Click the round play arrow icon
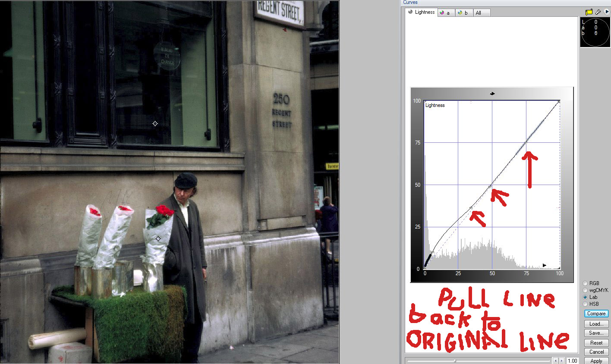This screenshot has height=364, width=611. point(607,12)
